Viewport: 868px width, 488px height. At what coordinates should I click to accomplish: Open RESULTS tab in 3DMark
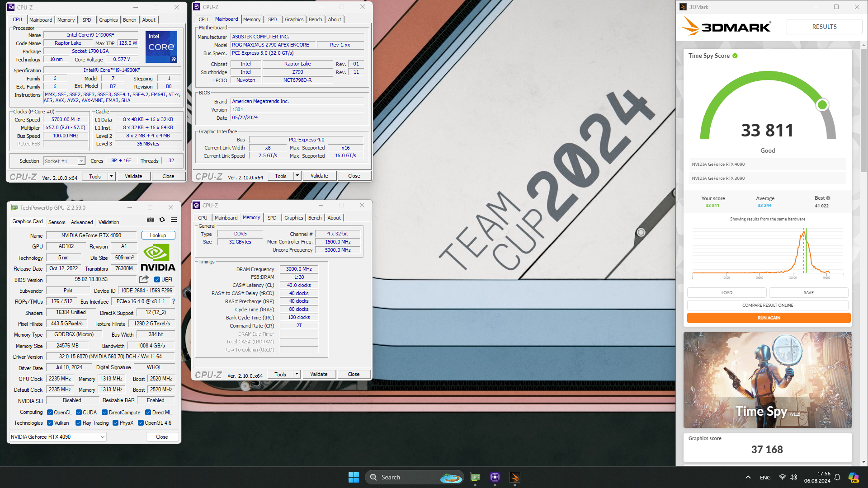pos(824,27)
